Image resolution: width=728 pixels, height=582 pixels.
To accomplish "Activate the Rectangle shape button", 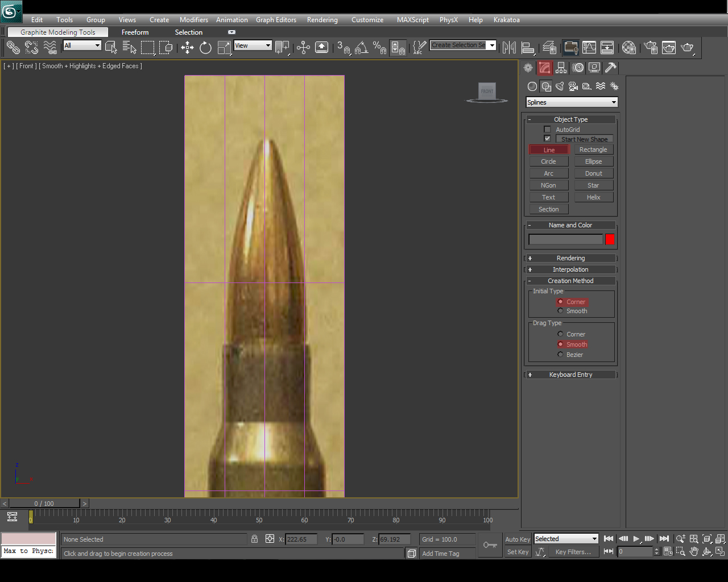I will click(594, 149).
